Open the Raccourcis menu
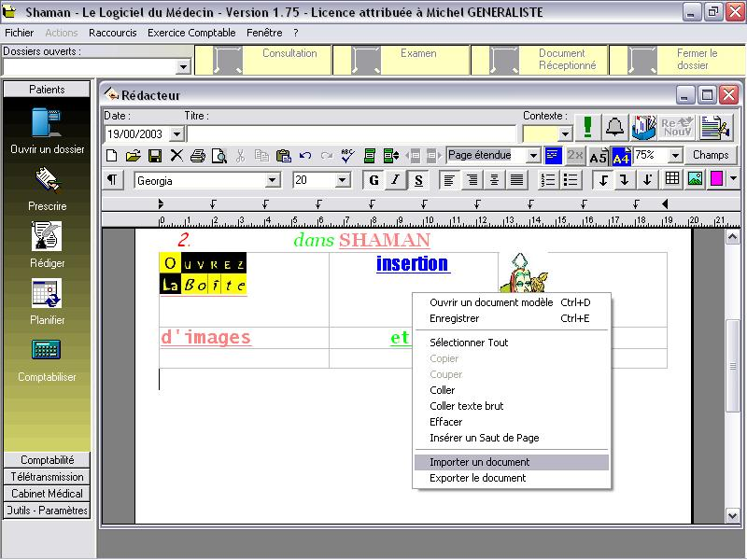The width and height of the screenshot is (747, 560). click(112, 33)
